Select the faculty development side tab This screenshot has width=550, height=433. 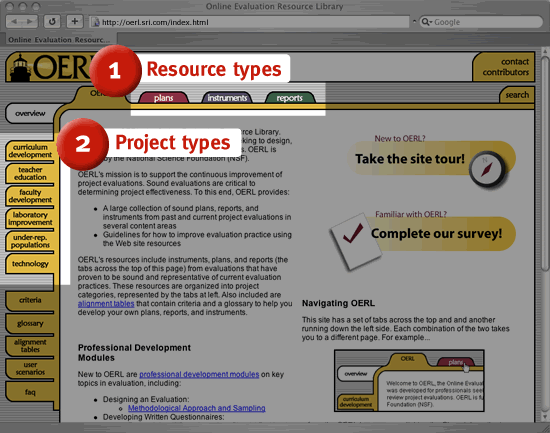(x=30, y=196)
